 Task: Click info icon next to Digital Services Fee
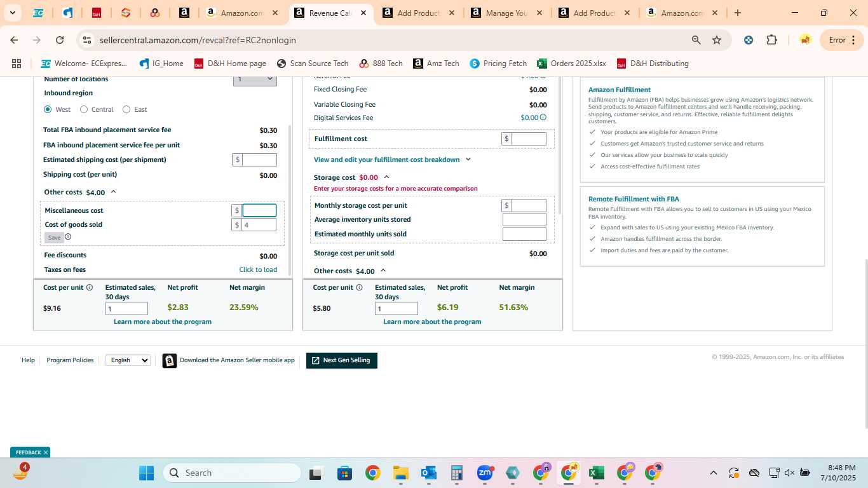543,118
